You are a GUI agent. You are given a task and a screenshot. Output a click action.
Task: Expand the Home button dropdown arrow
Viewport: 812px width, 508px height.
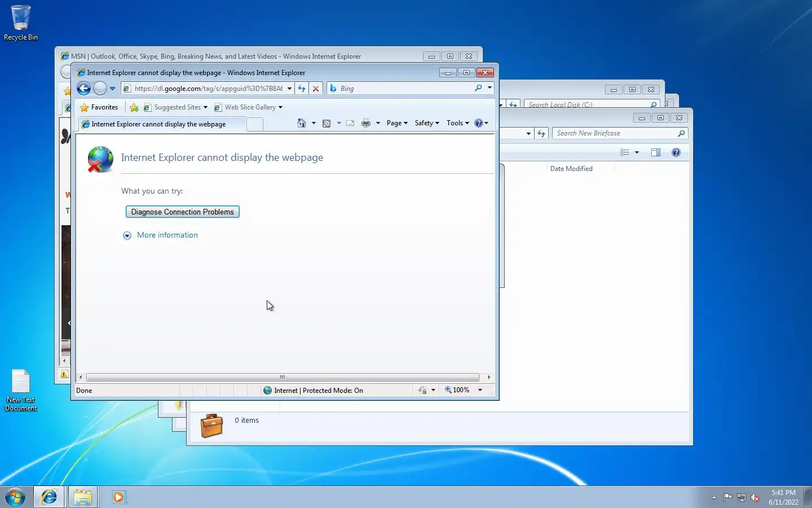tap(314, 123)
